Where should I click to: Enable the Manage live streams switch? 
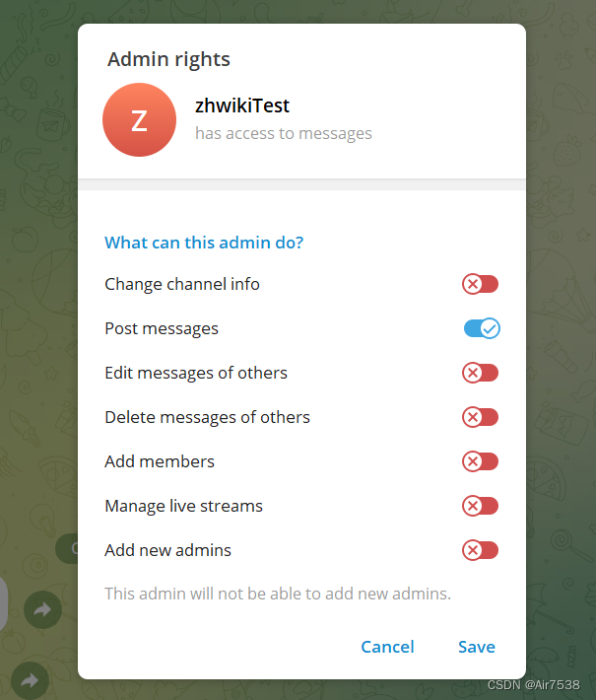point(480,506)
